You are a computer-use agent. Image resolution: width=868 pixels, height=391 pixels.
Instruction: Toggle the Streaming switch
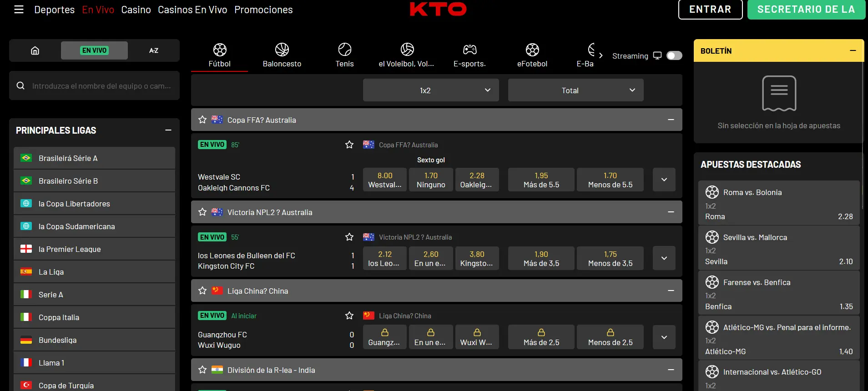pyautogui.click(x=674, y=55)
